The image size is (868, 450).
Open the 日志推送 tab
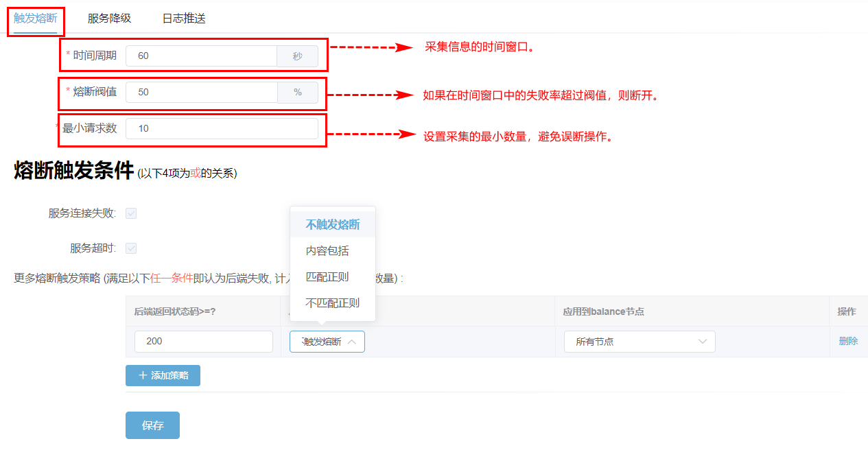184,19
